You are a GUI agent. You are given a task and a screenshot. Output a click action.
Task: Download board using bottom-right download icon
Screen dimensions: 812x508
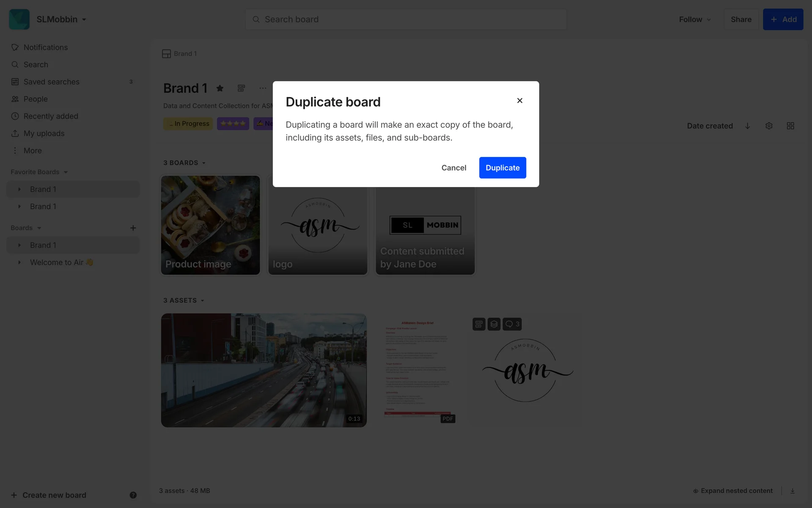coord(793,491)
